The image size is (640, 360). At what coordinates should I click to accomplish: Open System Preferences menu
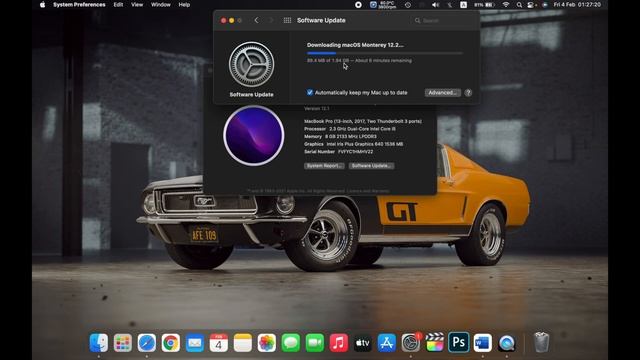[79, 4]
